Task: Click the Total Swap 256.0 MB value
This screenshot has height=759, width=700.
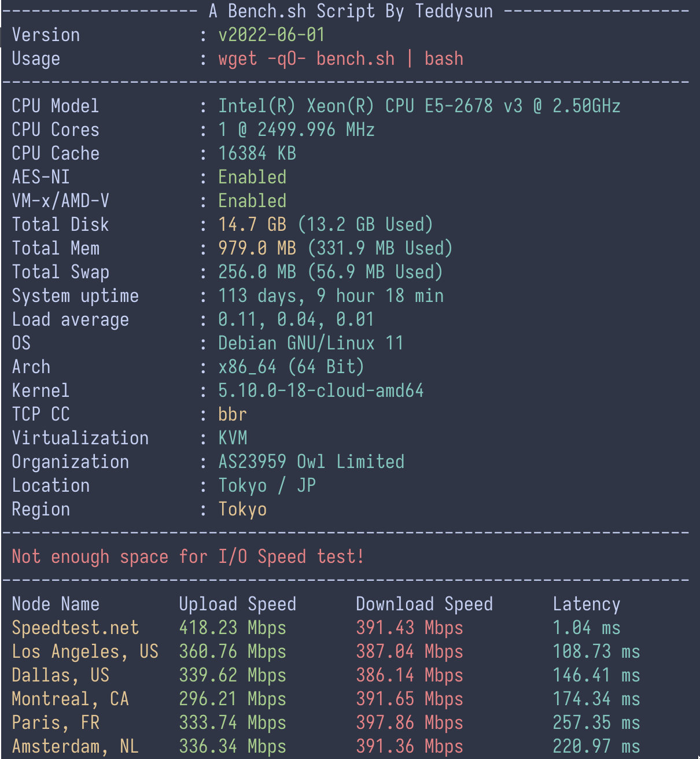Action: (257, 272)
